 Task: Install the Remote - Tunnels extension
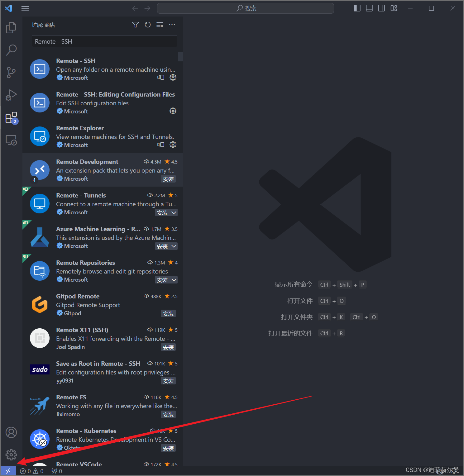(x=162, y=213)
